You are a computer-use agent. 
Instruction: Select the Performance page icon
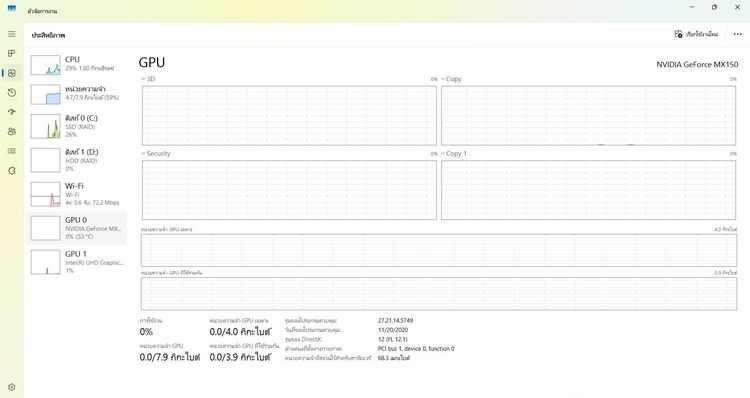point(11,73)
